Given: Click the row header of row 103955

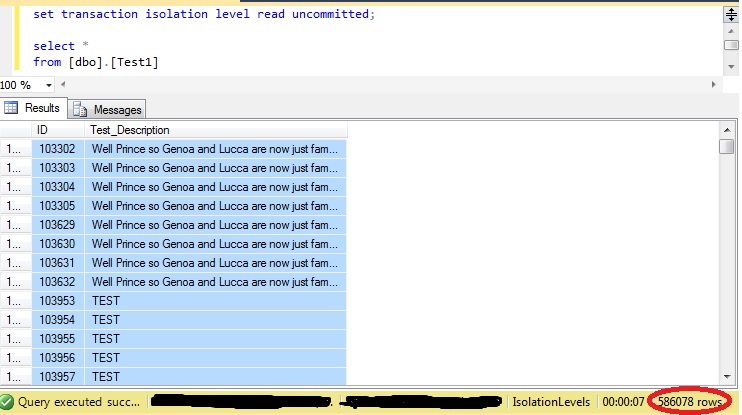Looking at the screenshot, I should [x=16, y=339].
